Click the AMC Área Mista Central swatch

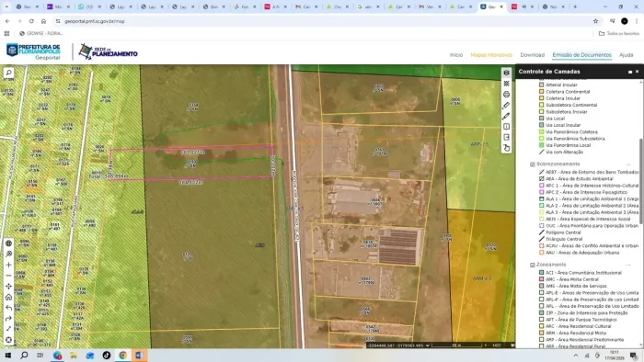point(541,279)
